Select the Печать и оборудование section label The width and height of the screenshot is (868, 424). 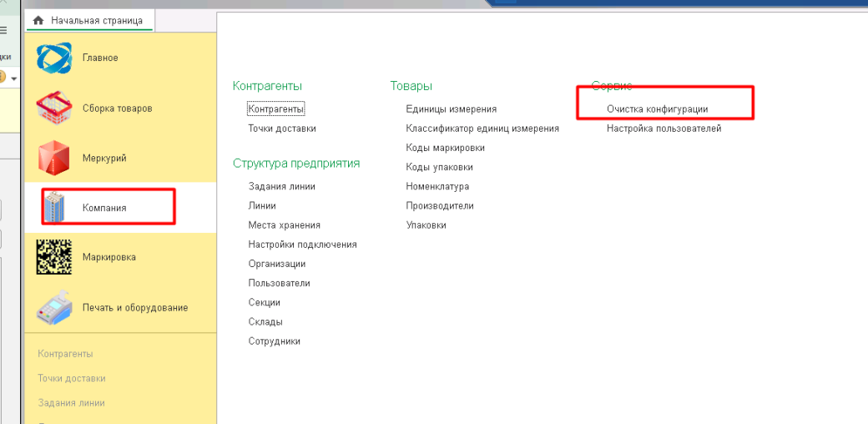[x=135, y=308]
